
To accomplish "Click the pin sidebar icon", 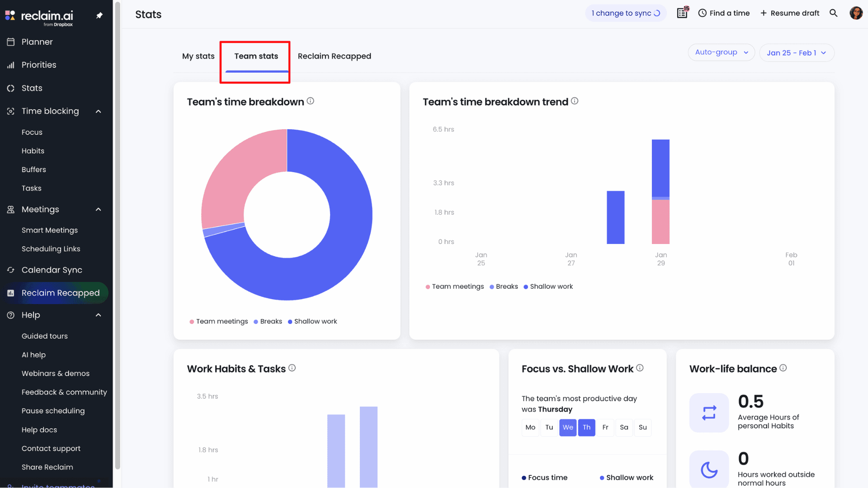I will coord(99,15).
